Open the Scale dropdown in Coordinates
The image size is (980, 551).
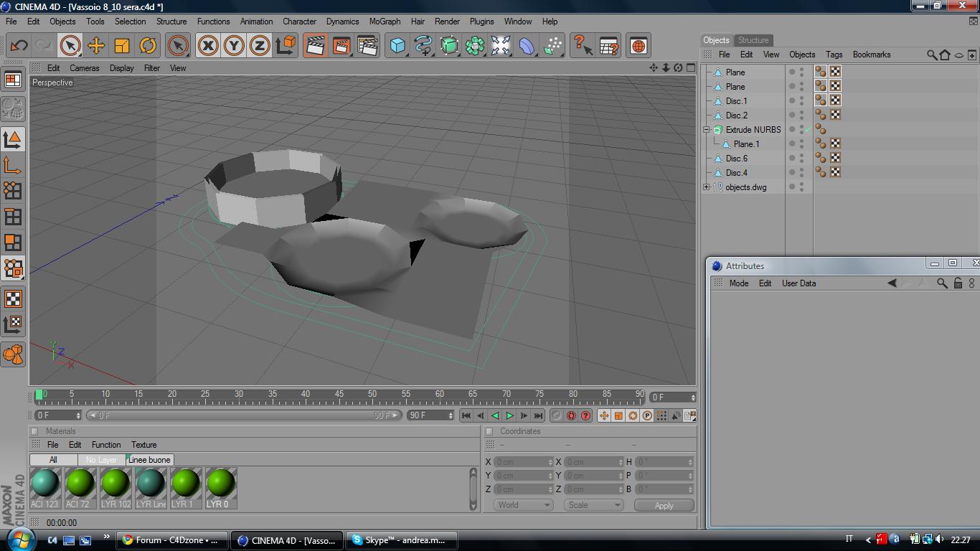pyautogui.click(x=593, y=505)
